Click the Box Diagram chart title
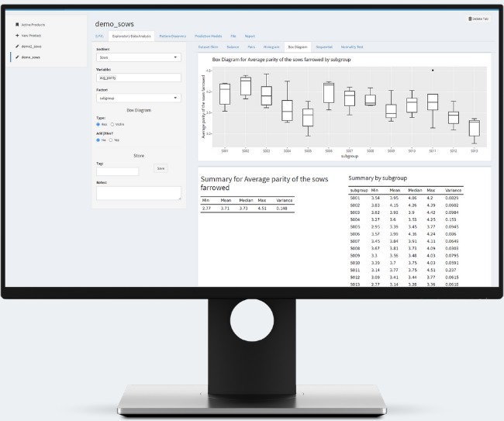The image size is (504, 421). click(281, 60)
